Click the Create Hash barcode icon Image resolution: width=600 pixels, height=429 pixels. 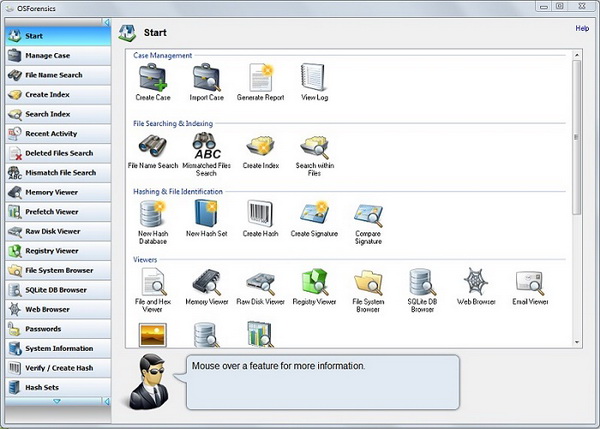point(260,214)
